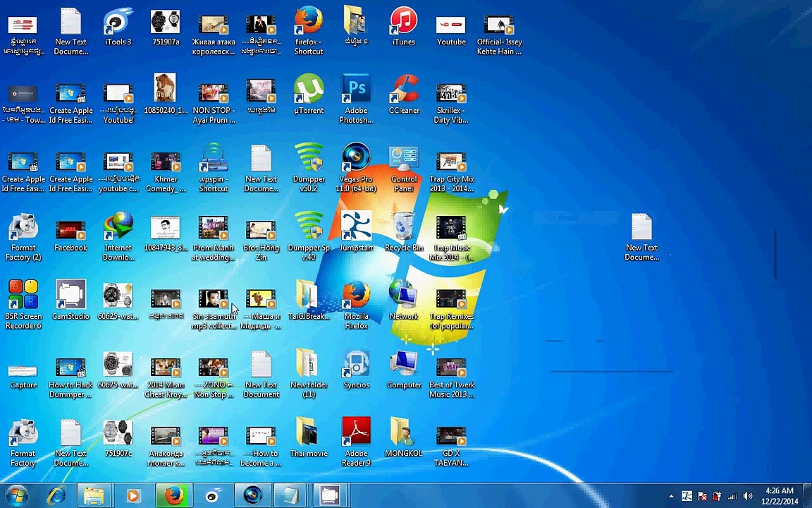The height and width of the screenshot is (508, 812).
Task: Open the 10850240_1 image file
Action: (x=166, y=95)
